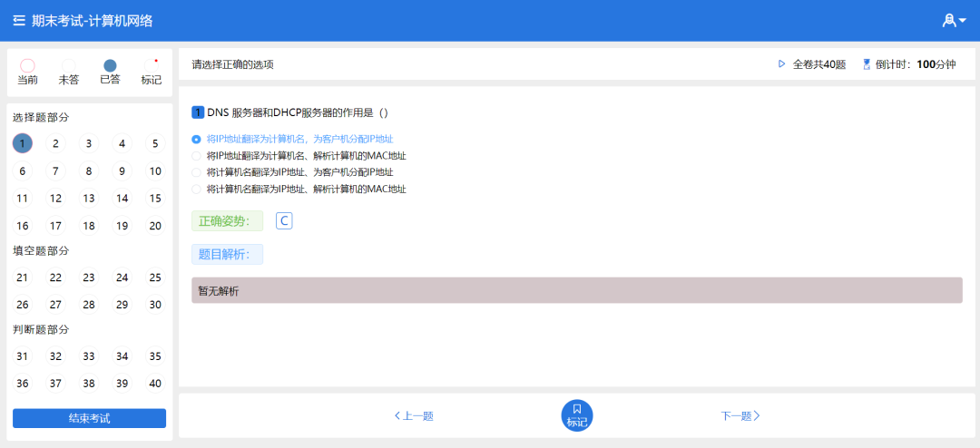Jump to question 20

[155, 226]
